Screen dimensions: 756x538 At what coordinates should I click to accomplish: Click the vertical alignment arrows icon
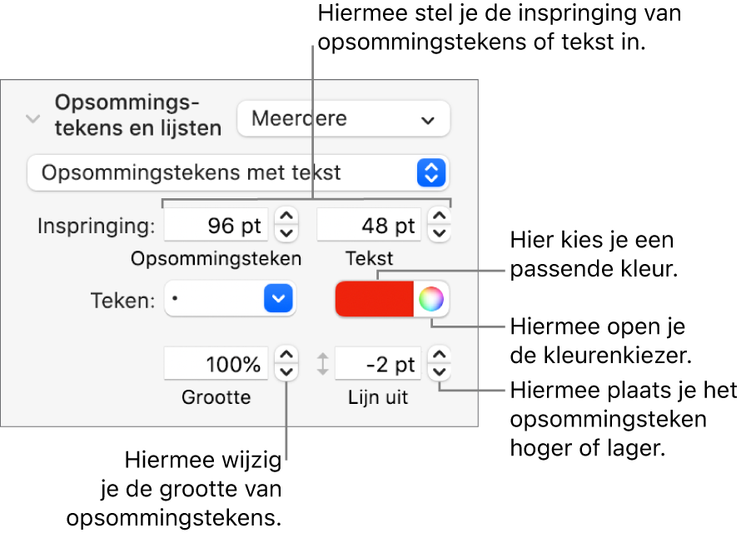tap(323, 364)
